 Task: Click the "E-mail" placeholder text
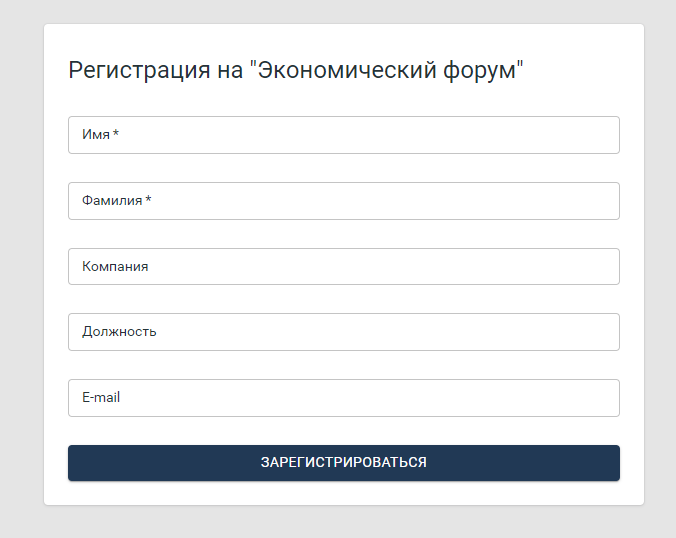[x=101, y=398]
